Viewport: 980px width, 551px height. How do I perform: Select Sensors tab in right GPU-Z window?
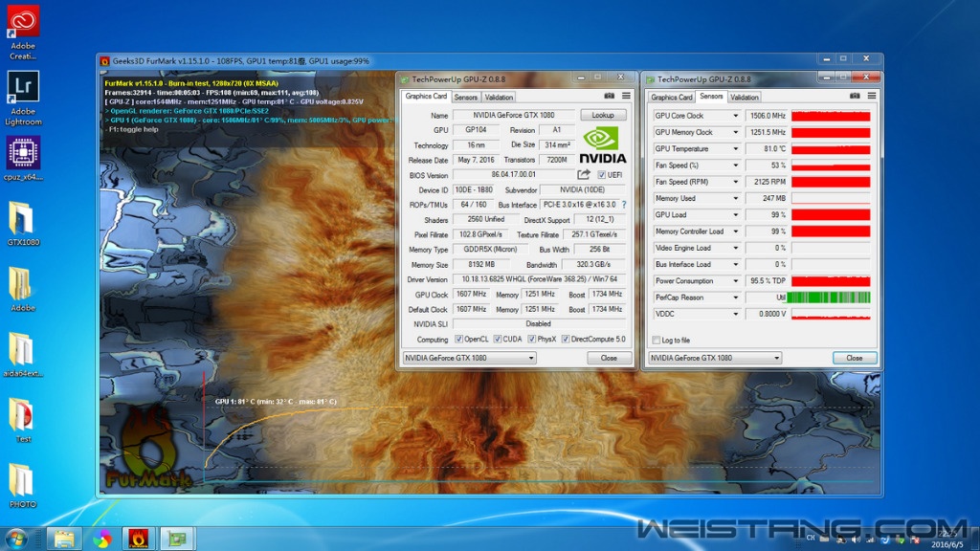[x=711, y=97]
